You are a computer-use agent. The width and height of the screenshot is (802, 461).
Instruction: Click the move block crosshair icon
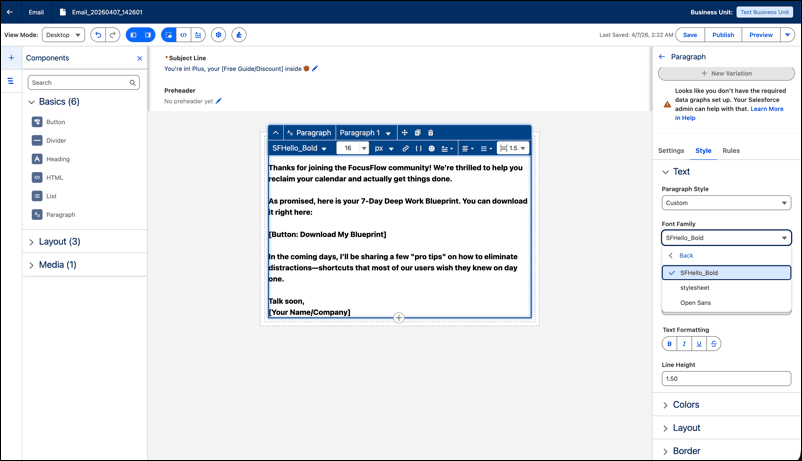405,133
